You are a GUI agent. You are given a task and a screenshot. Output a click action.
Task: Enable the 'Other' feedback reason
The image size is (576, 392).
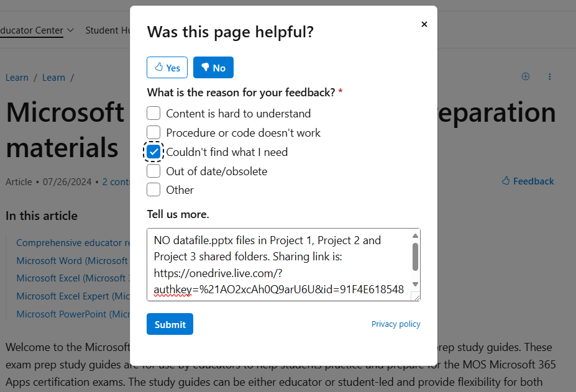(x=153, y=189)
